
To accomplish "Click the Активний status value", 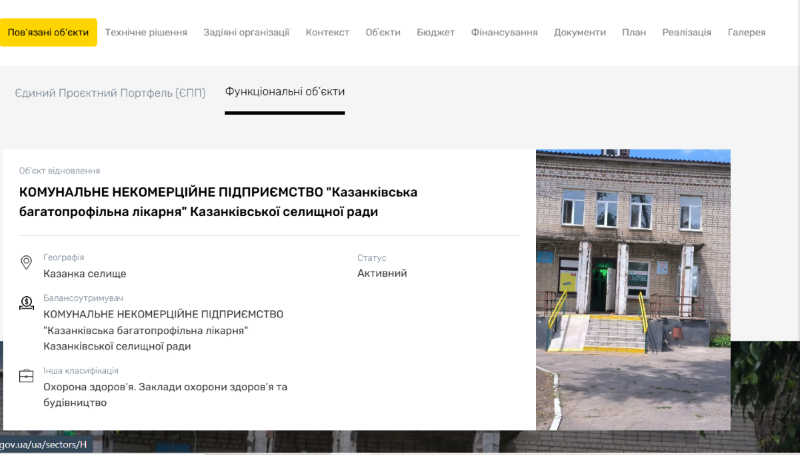I will (382, 273).
